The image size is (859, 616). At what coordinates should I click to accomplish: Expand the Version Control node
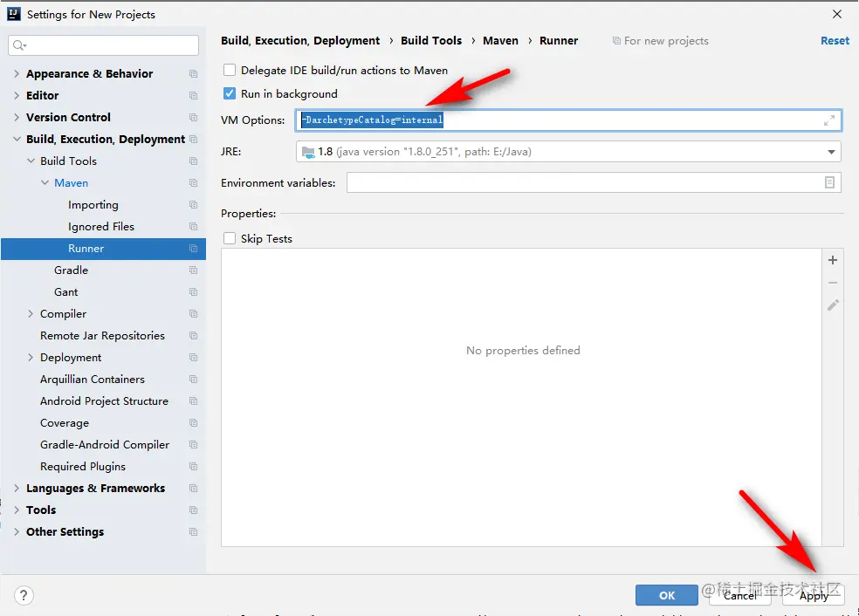(x=17, y=117)
